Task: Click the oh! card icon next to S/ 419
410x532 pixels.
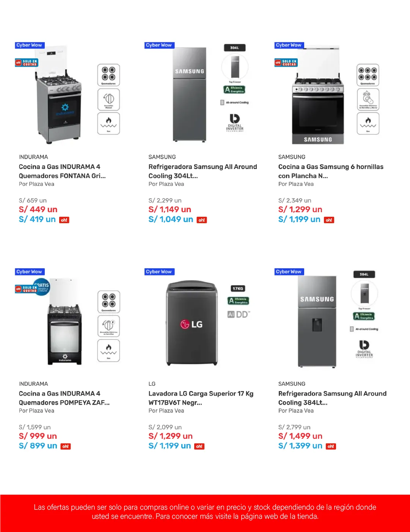Action: [x=64, y=220]
